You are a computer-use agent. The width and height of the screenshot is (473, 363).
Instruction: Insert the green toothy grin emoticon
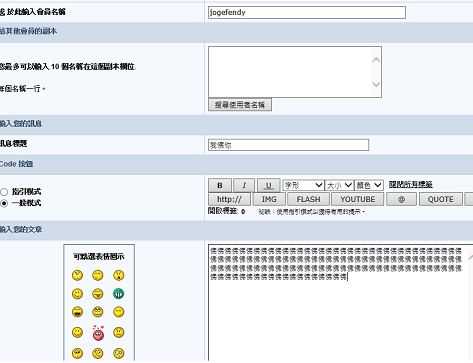click(119, 294)
